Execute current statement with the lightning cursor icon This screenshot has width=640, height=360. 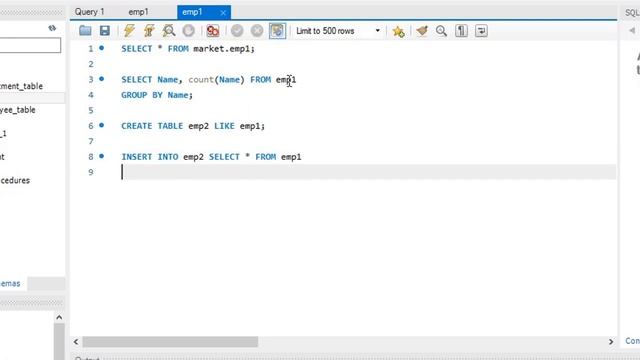[x=149, y=31]
